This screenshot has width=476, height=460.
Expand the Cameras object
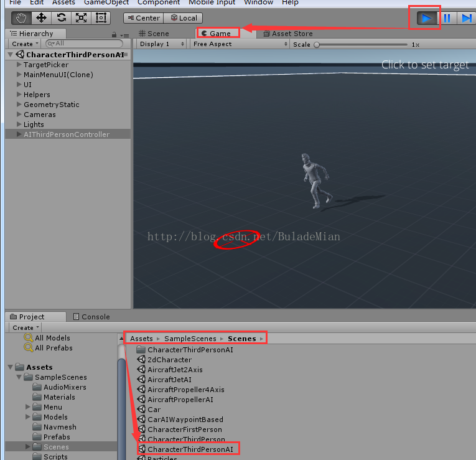pyautogui.click(x=19, y=114)
